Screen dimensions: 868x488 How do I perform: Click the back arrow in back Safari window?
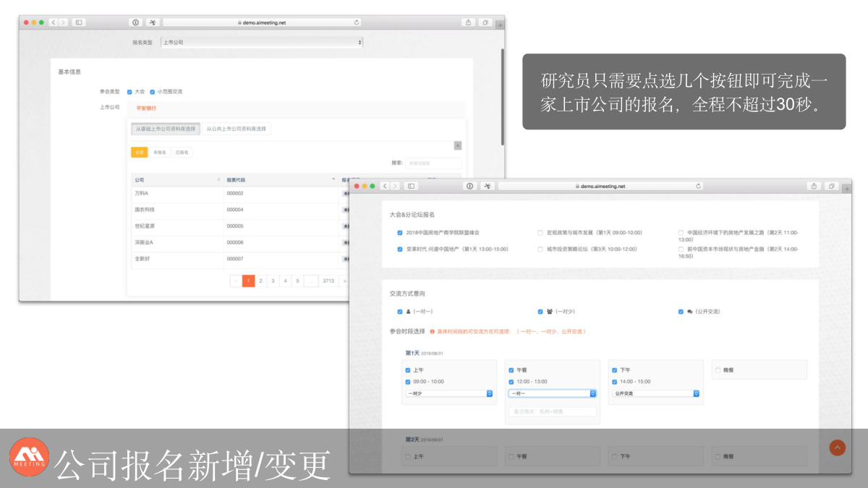(x=54, y=22)
